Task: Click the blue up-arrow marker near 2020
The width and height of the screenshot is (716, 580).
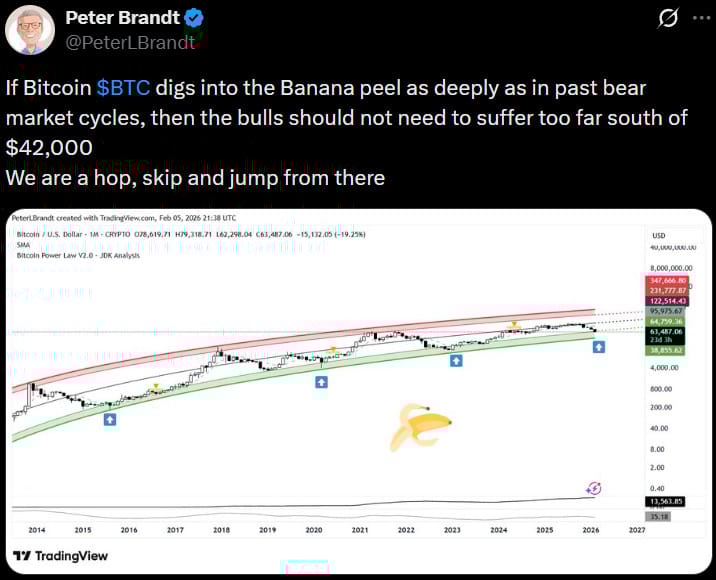Action: [x=320, y=382]
